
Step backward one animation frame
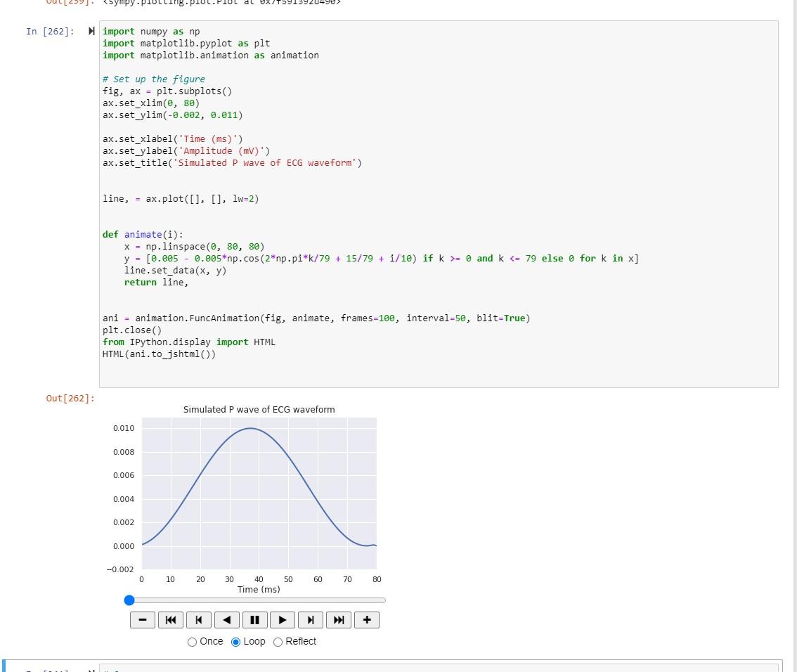(x=198, y=619)
